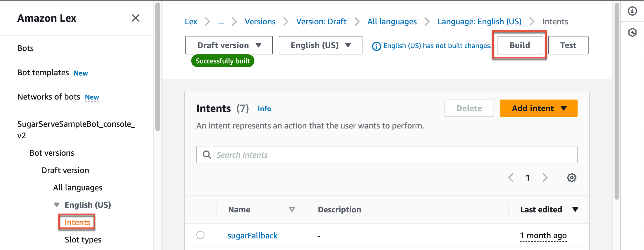Go to next page of intents

545,178
